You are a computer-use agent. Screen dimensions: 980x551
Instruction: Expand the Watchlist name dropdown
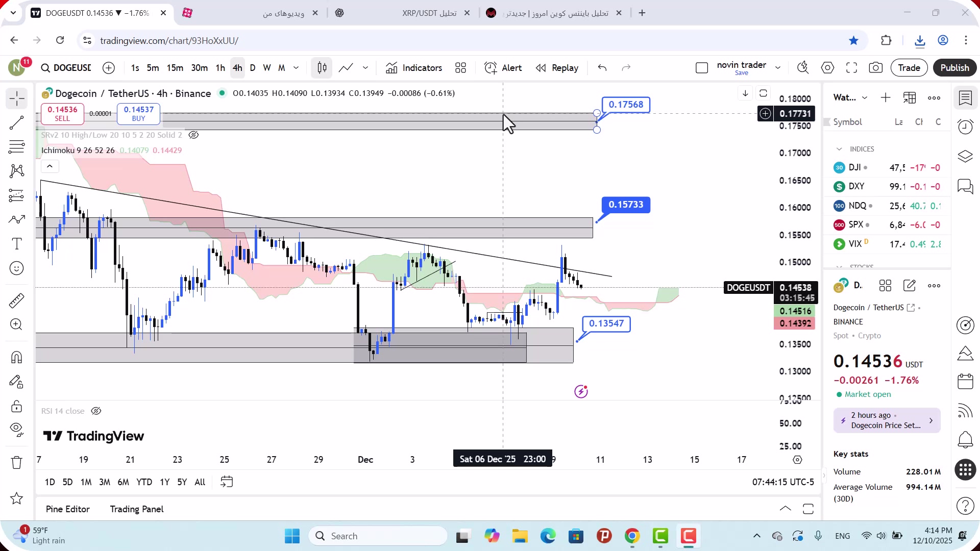865,98
